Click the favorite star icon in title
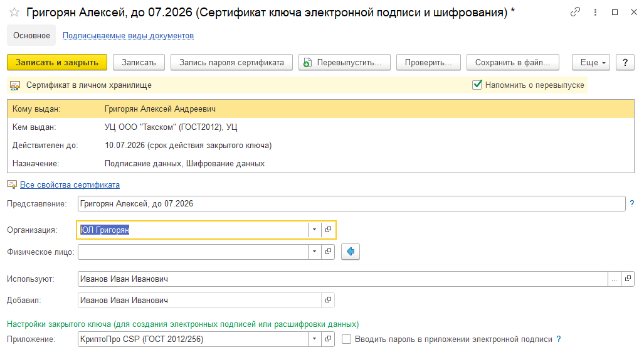The height and width of the screenshot is (352, 644). click(14, 13)
